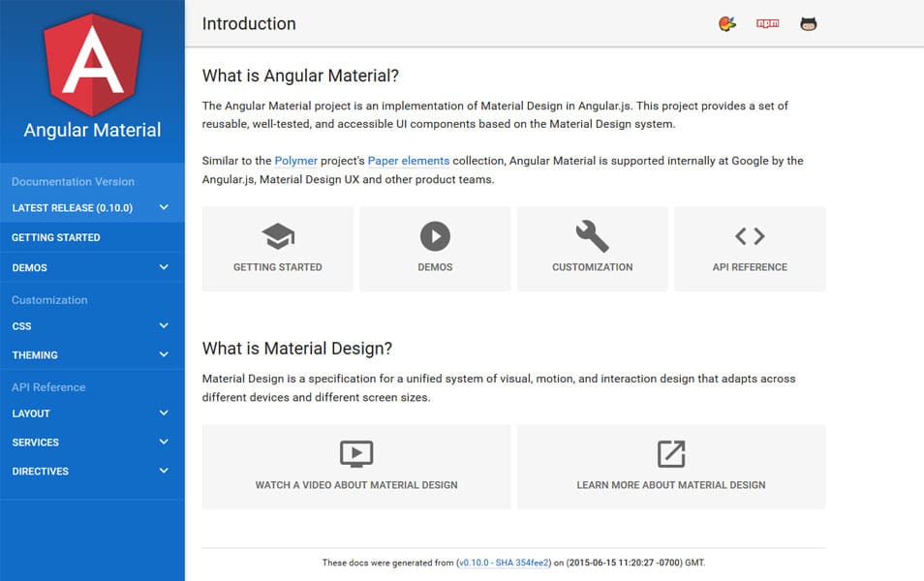This screenshot has height=581, width=924.
Task: Click the Documentation Version label
Action: click(73, 181)
